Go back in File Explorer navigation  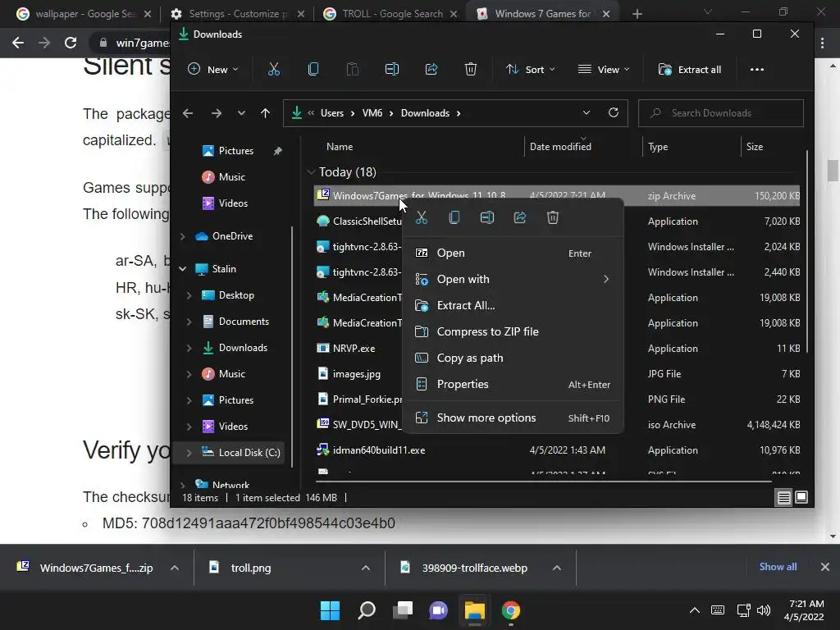click(188, 113)
